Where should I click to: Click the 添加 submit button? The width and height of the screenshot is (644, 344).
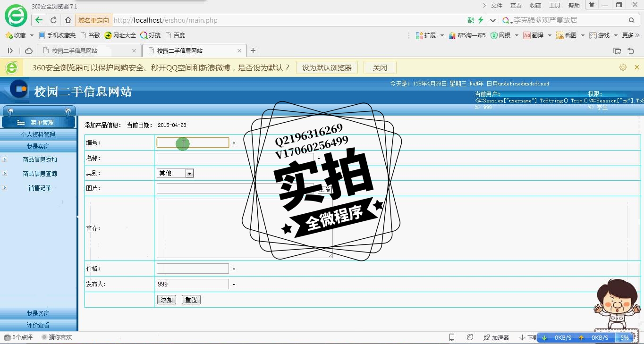167,300
